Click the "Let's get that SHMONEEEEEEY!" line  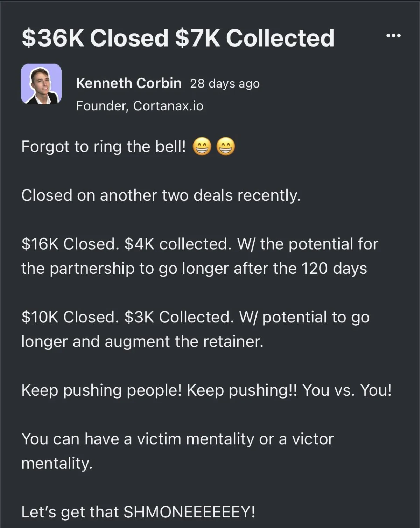point(138,512)
